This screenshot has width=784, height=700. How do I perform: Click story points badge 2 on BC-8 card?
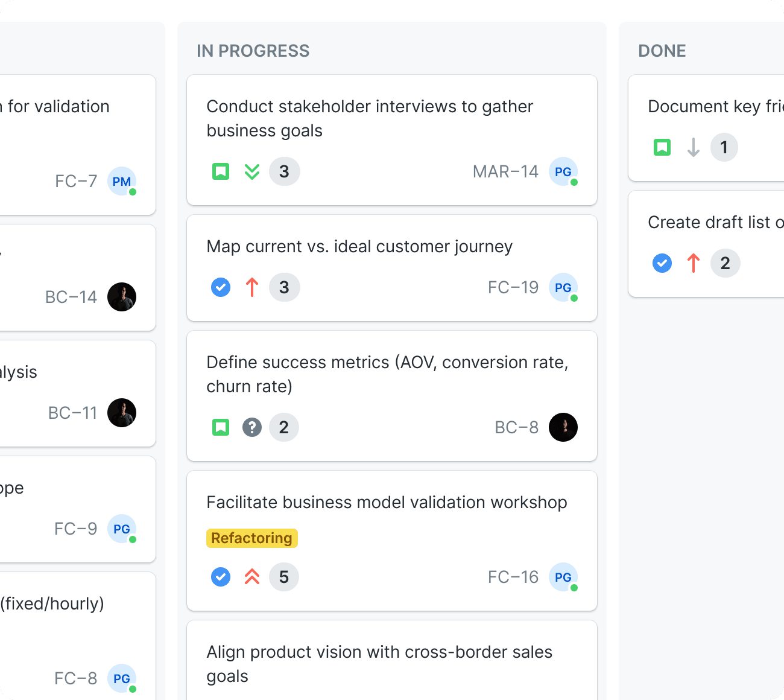point(284,427)
